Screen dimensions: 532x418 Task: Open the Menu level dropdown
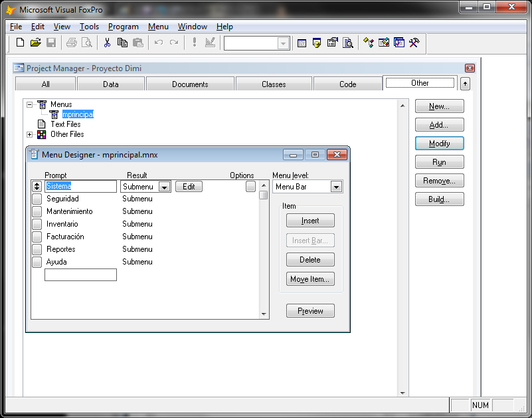(x=337, y=187)
